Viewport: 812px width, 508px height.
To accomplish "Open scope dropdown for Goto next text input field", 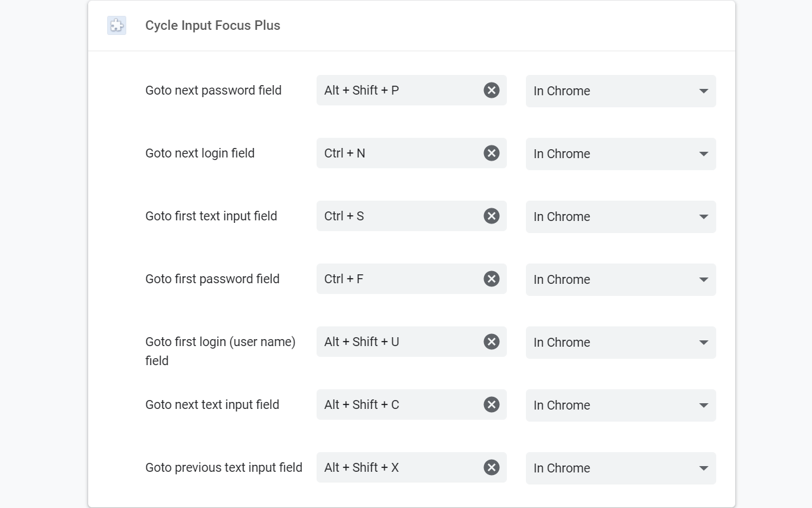I will pyautogui.click(x=621, y=405).
